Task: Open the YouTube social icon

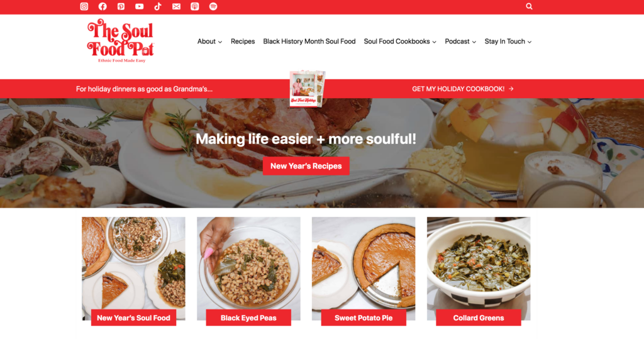Action: (139, 6)
